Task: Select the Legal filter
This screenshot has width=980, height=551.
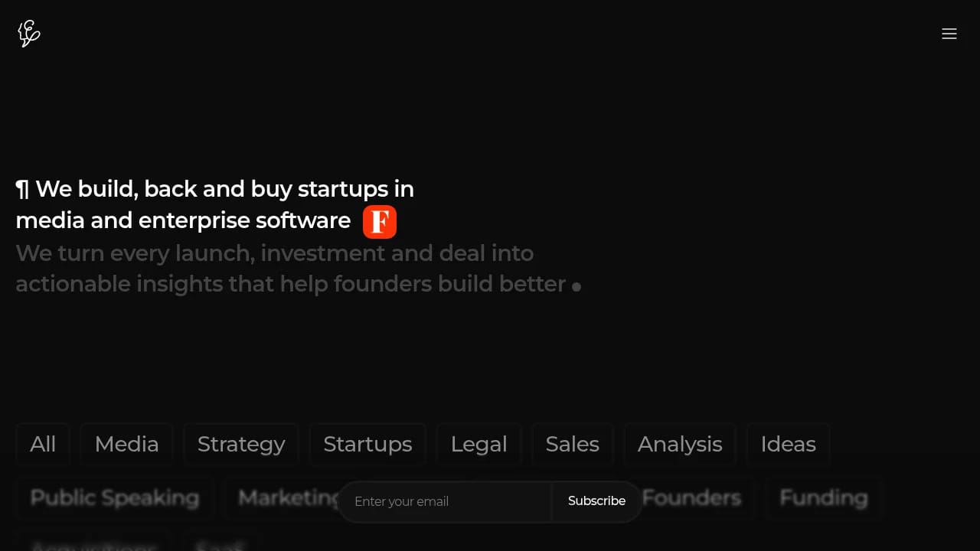Action: point(479,444)
